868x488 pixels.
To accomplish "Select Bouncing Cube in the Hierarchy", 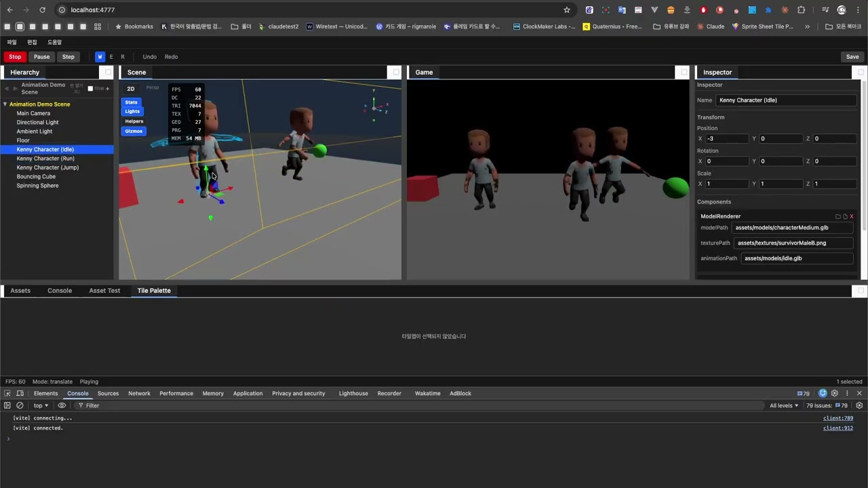I will pos(36,176).
